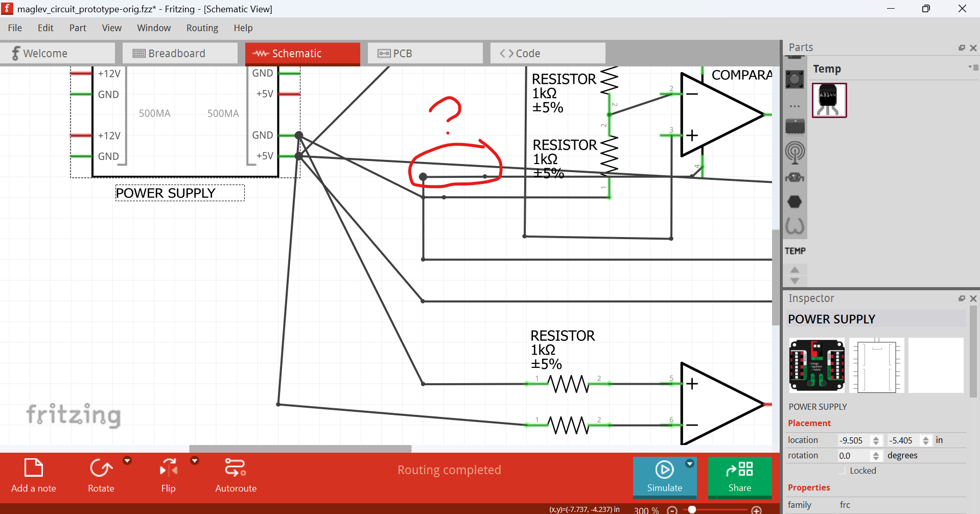980x514 pixels.
Task: Edit the location Y field -5.405
Action: click(904, 440)
